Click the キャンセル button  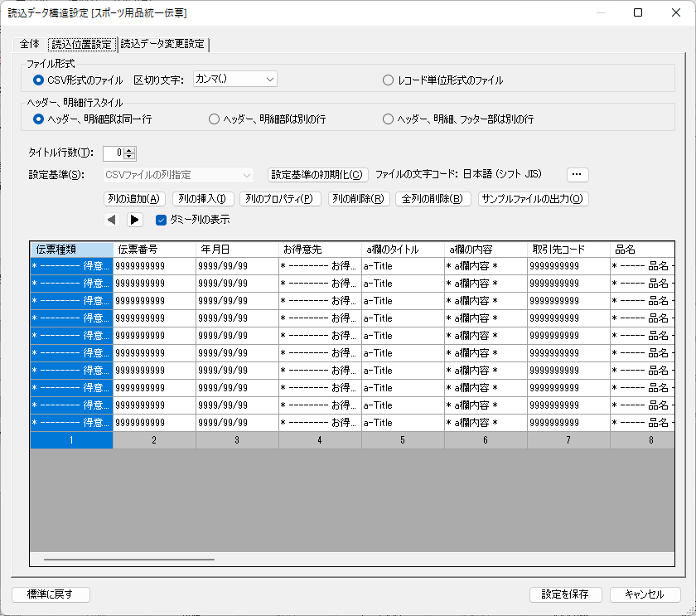pos(645,594)
